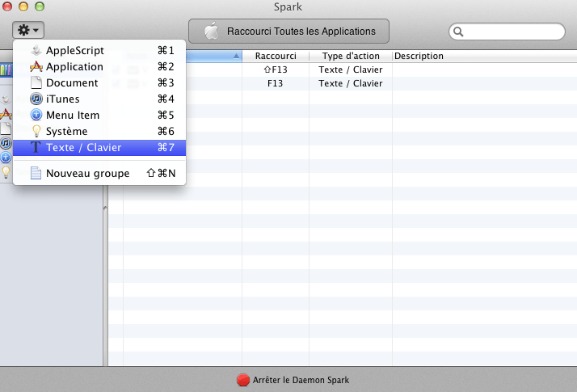Choose Application from the action menu
Screen dimensions: 577x392
click(x=99, y=66)
